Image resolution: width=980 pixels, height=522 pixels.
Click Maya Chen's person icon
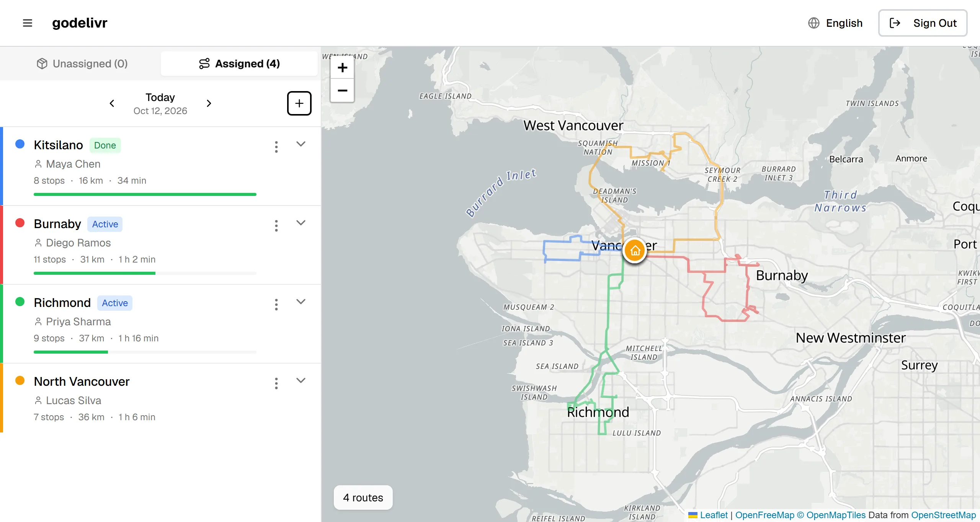(38, 164)
